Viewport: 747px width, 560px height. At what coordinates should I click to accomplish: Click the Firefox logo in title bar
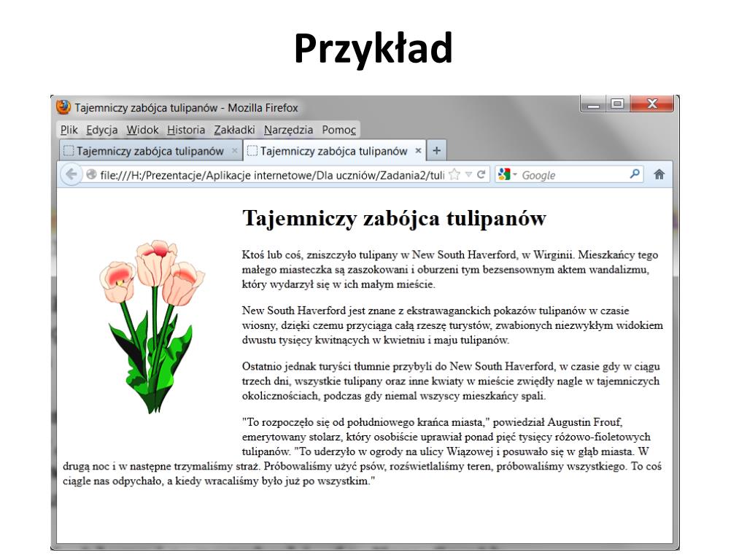click(x=63, y=107)
